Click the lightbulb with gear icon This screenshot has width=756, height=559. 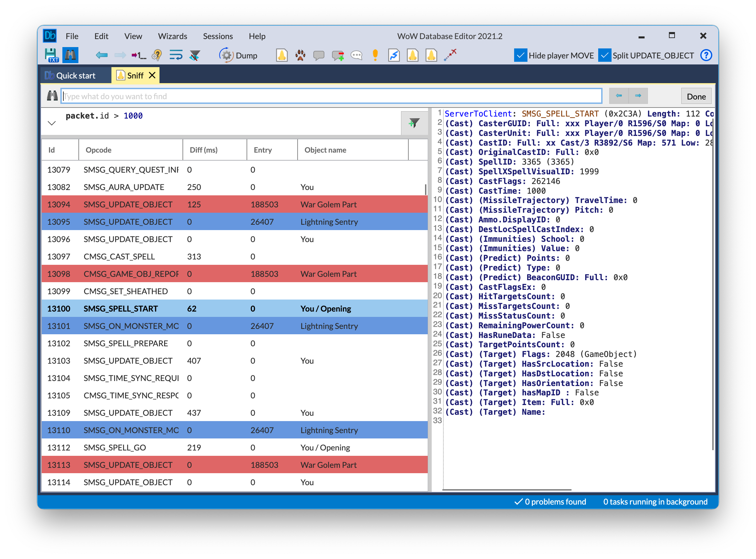156,55
